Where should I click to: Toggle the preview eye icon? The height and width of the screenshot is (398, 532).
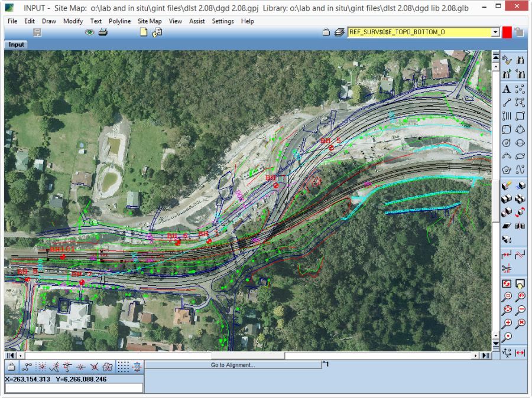point(90,32)
